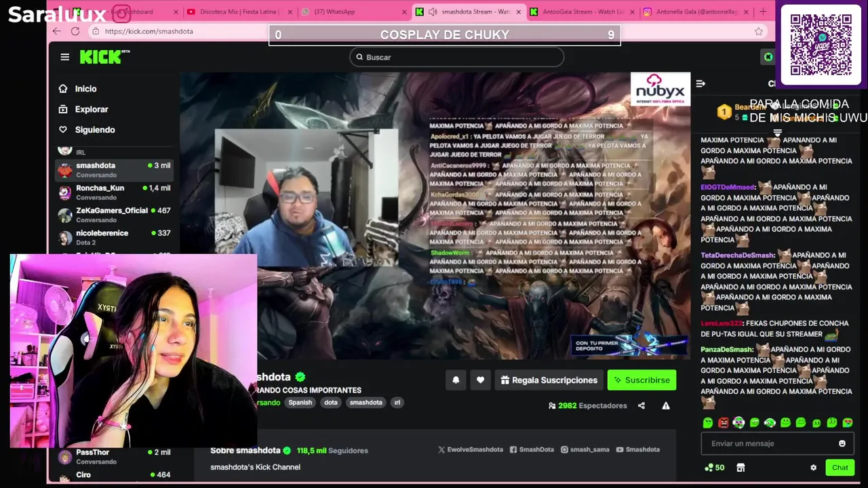The width and height of the screenshot is (868, 488).
Task: Click the smashdota stream video
Action: click(435, 216)
